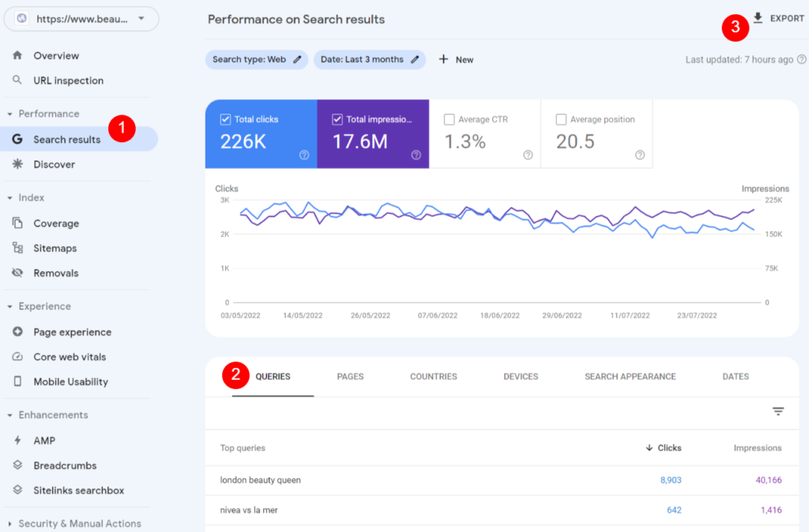This screenshot has height=532, width=809.
Task: Switch to the DEVICES tab
Action: pyautogui.click(x=521, y=377)
